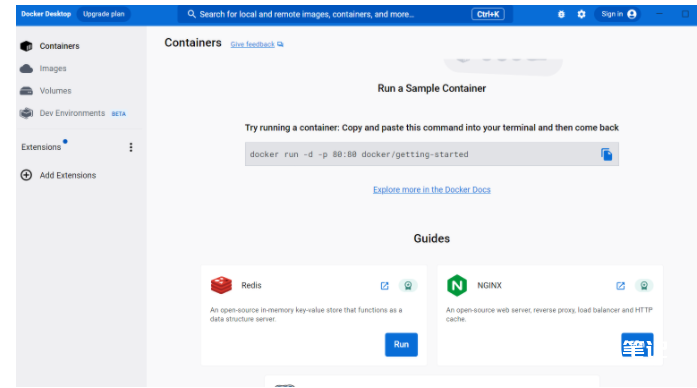Open Dev Environments section
Viewport: 697px width, 388px height.
coord(72,113)
